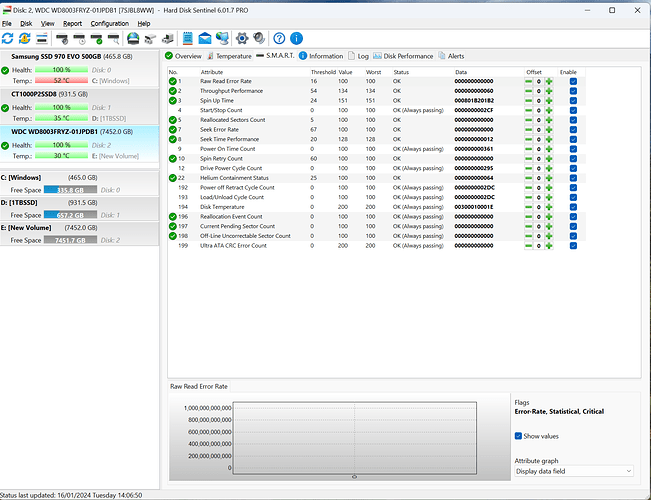Click the envelope send email toolbar icon
The image size is (651, 500).
tap(204, 38)
